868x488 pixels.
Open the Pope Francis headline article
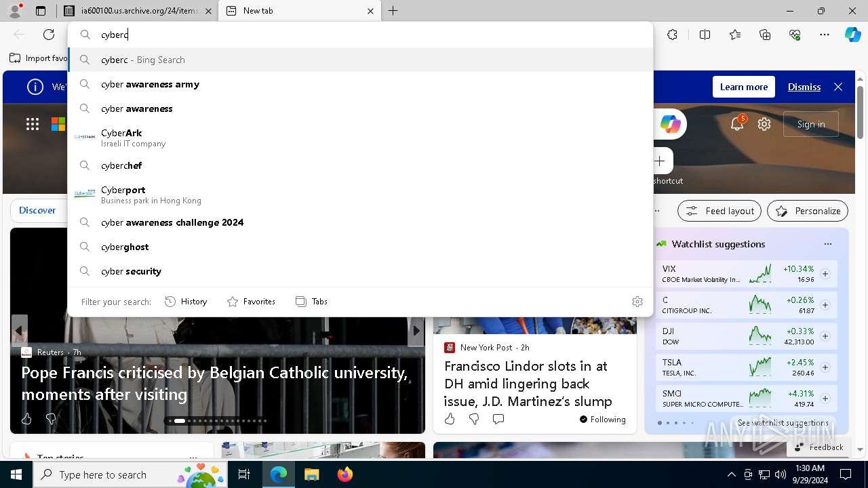pos(214,384)
